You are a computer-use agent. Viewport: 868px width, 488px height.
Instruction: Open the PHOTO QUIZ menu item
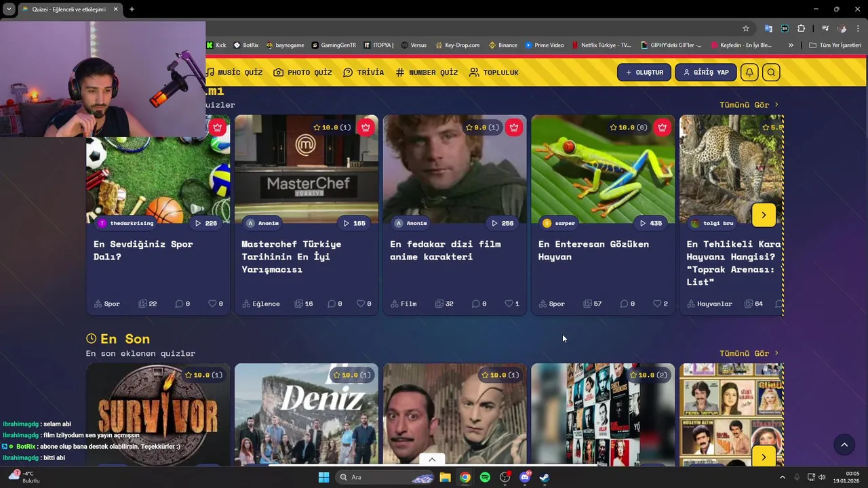click(302, 73)
